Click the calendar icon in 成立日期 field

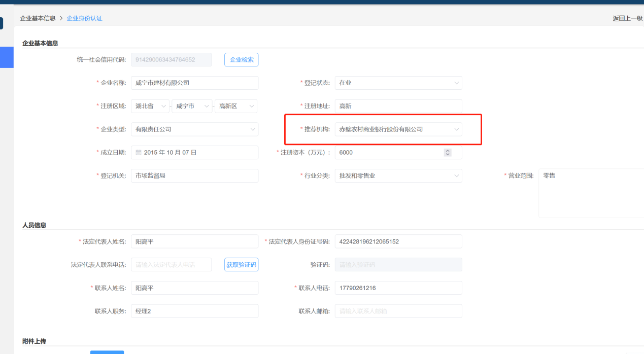coord(139,152)
